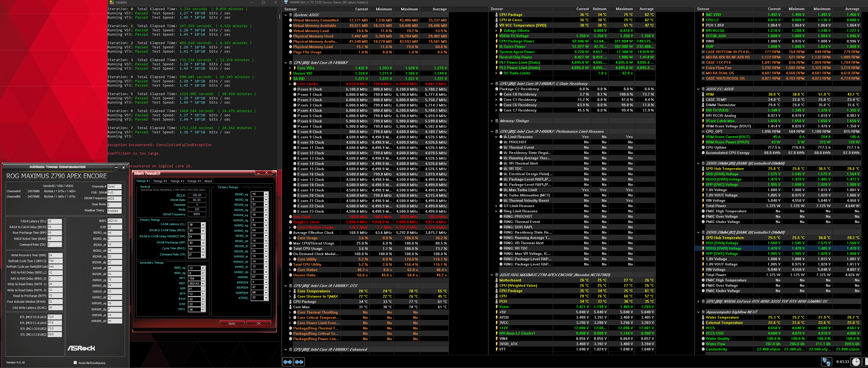Open the tRFC dropdown in Mem TweakIt

pos(203,279)
